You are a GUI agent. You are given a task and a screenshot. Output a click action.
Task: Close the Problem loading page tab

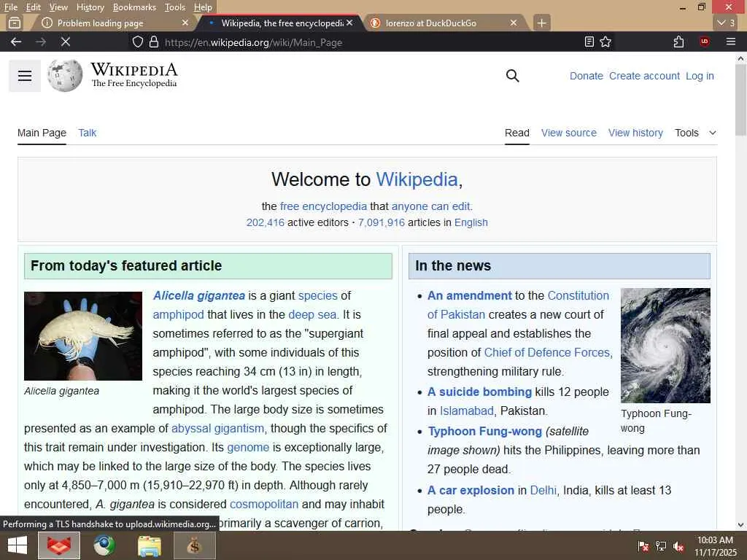(x=185, y=23)
